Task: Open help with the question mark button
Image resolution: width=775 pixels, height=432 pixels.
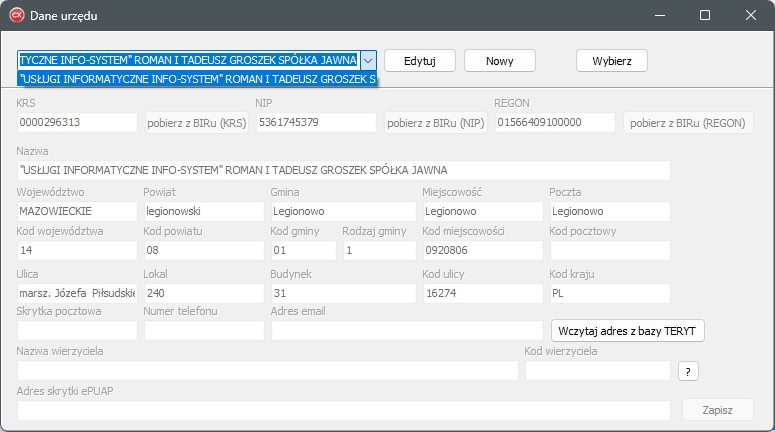Action: tap(687, 371)
